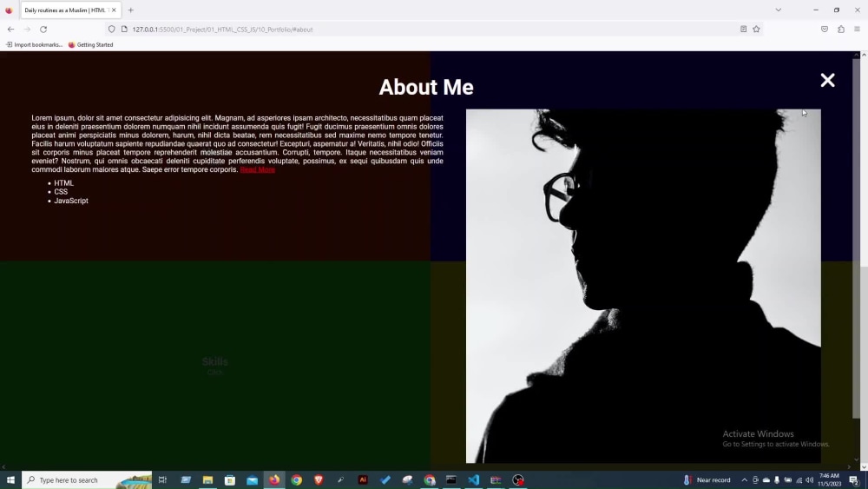The height and width of the screenshot is (489, 868).
Task: Open the clock showing 7:46 AM
Action: [x=829, y=479]
